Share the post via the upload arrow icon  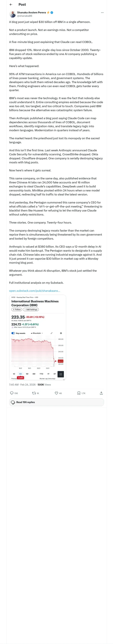[101, 393]
